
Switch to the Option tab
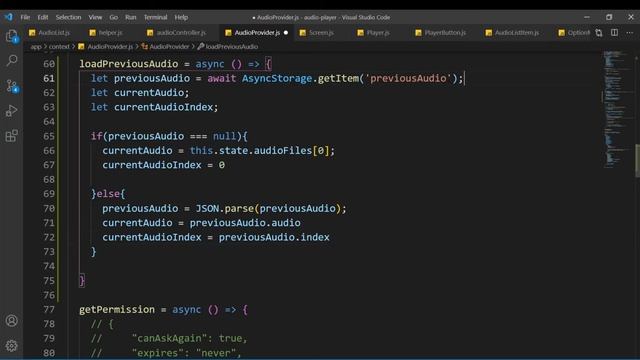(x=573, y=33)
